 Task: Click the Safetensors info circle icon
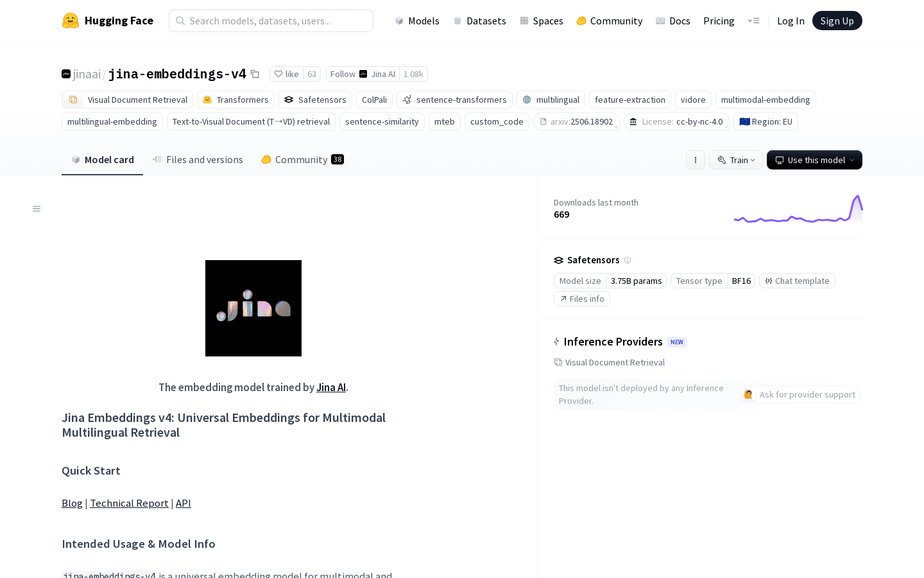(x=628, y=260)
